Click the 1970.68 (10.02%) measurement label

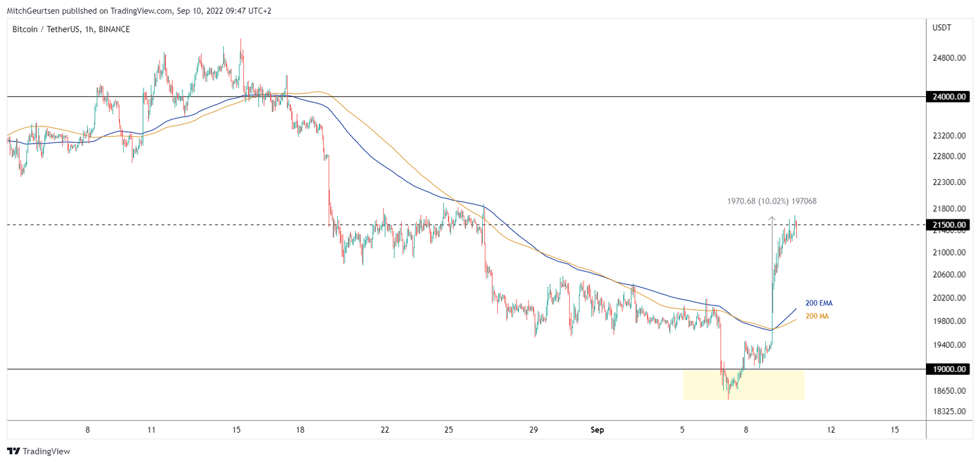[x=771, y=202]
